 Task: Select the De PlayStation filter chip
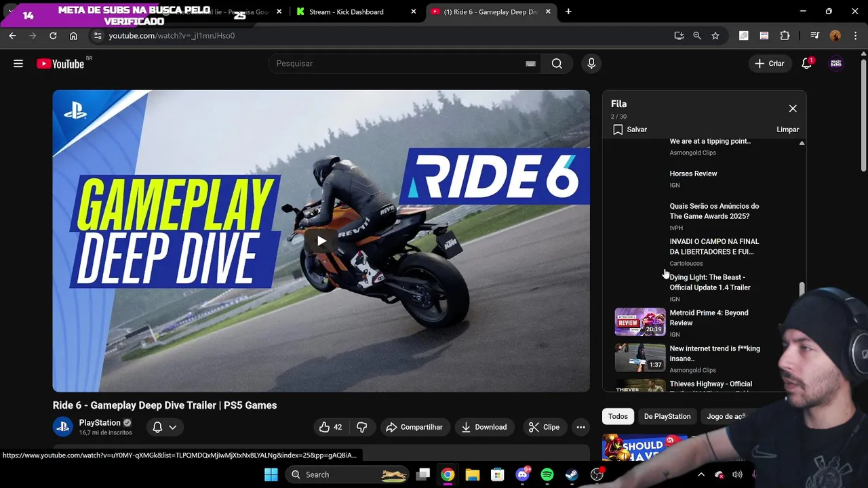tap(667, 417)
